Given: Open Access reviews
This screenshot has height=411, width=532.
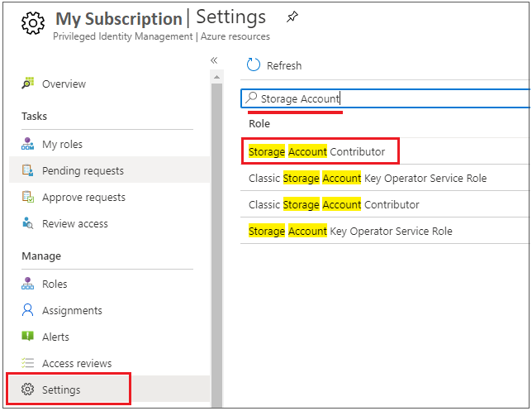Looking at the screenshot, I should coord(77,363).
